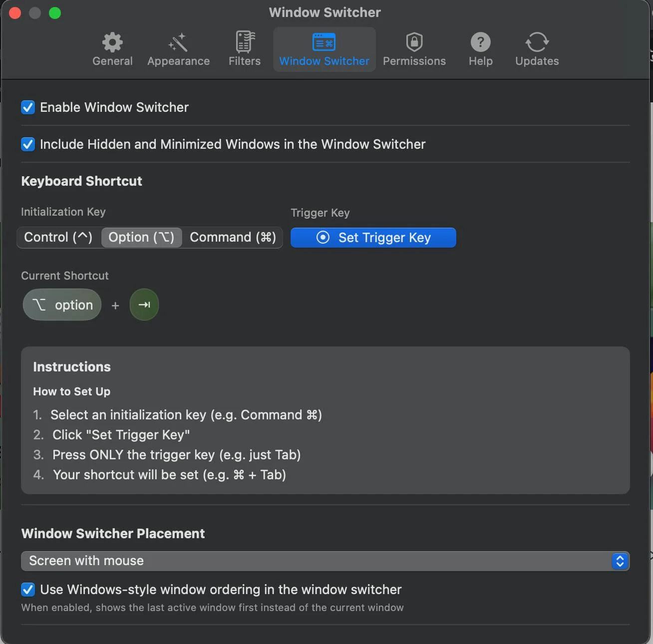Screen dimensions: 653x644
Task: Uncheck Use Windows-style window ordering
Action: [x=28, y=590]
